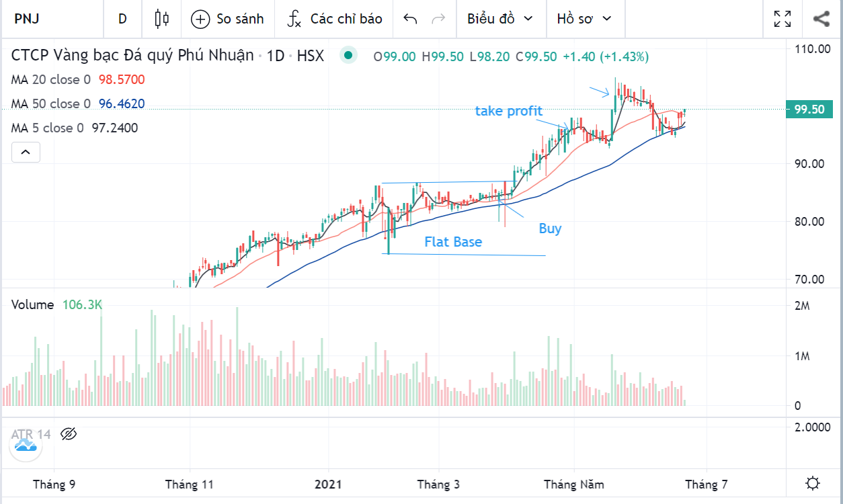Select the Volume indicator legend
843x504 pixels.
pos(33,305)
